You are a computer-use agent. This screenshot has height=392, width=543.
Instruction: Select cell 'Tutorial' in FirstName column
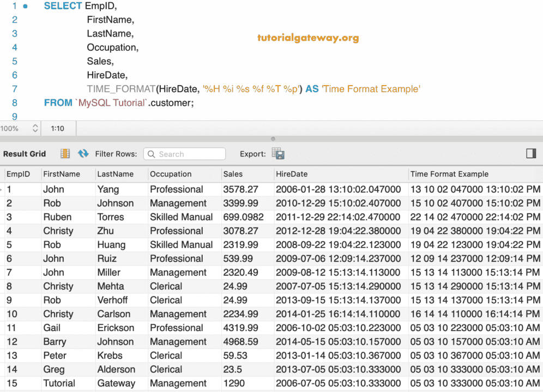[59, 383]
